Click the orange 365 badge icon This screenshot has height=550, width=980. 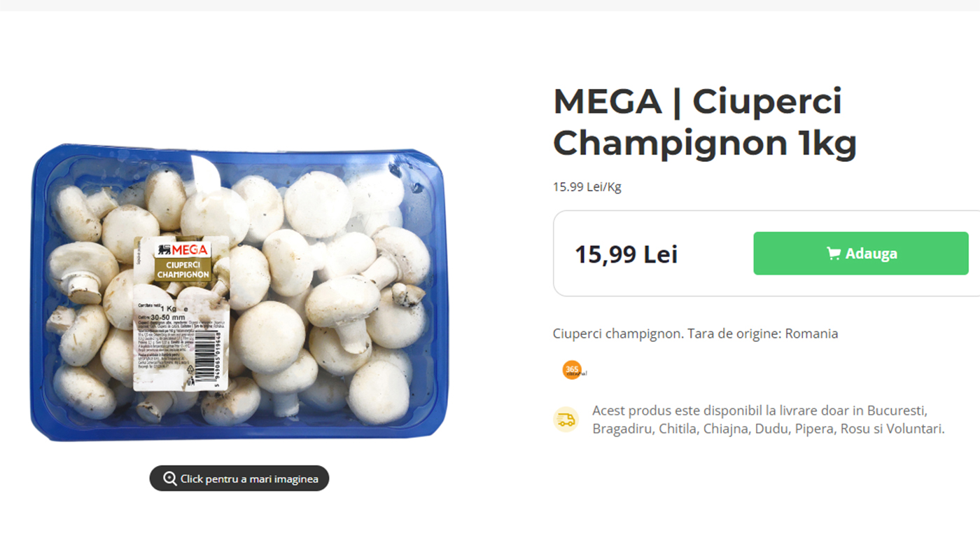pos(573,370)
